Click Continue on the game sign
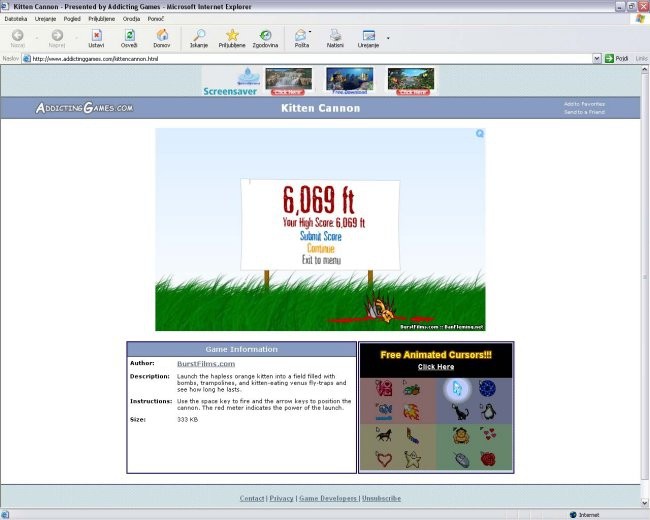The image size is (650, 520). click(x=321, y=248)
